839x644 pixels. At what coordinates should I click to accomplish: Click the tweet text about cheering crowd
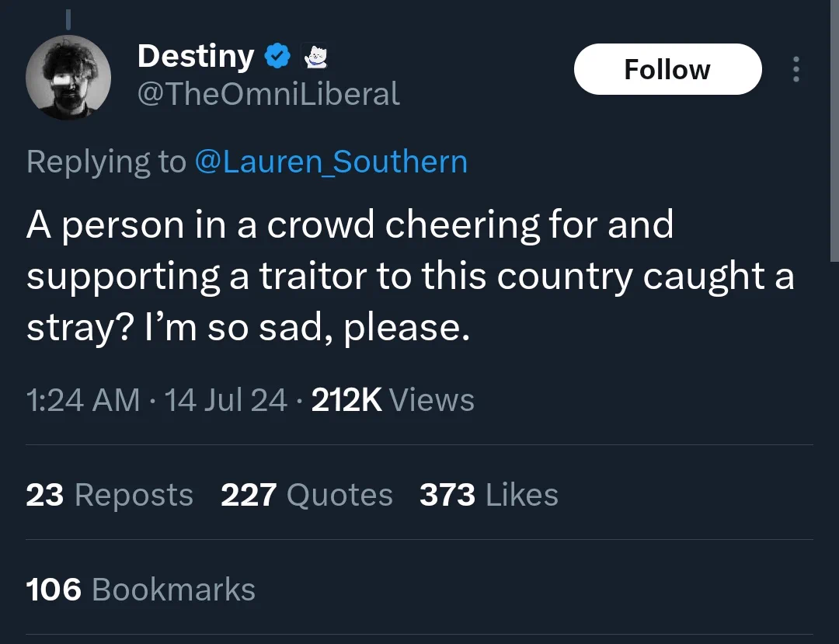[410, 276]
